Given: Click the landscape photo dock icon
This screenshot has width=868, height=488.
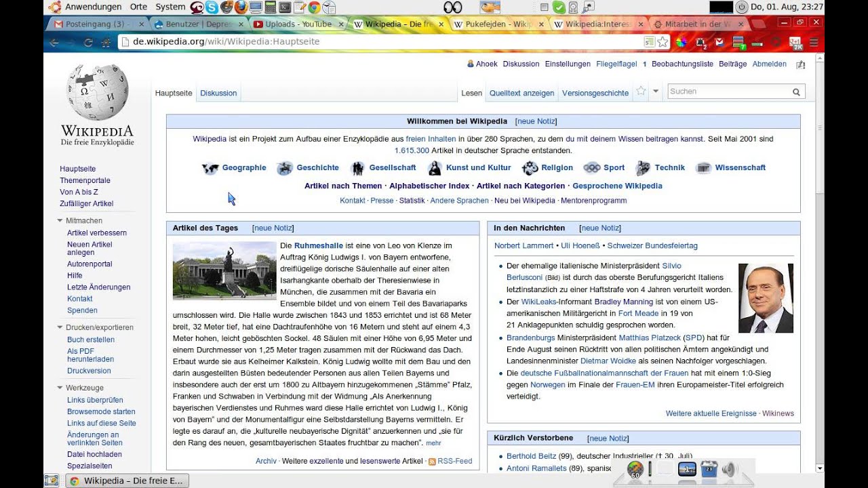Looking at the screenshot, I should pos(687,469).
